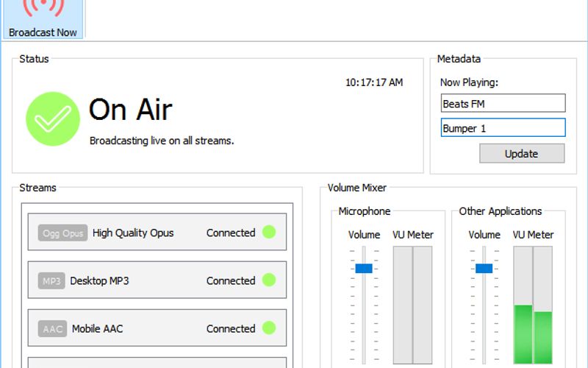This screenshot has height=368, width=588.
Task: Click the Ogg Opus format badge
Action: 62,233
